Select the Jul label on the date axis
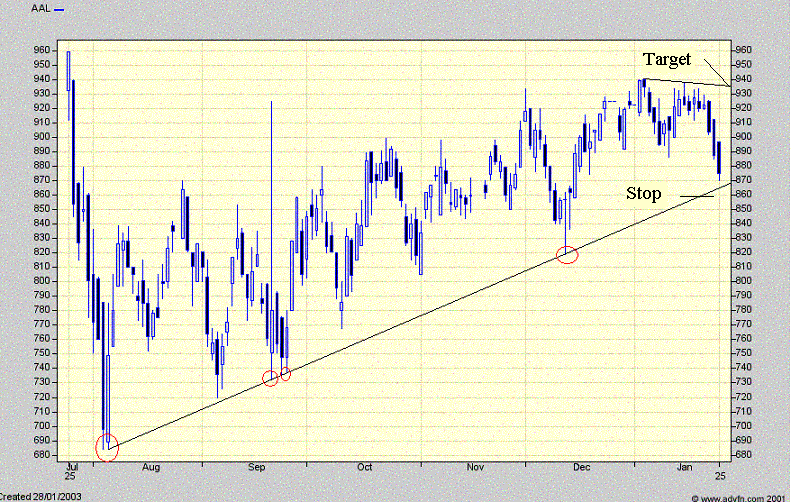 click(71, 467)
